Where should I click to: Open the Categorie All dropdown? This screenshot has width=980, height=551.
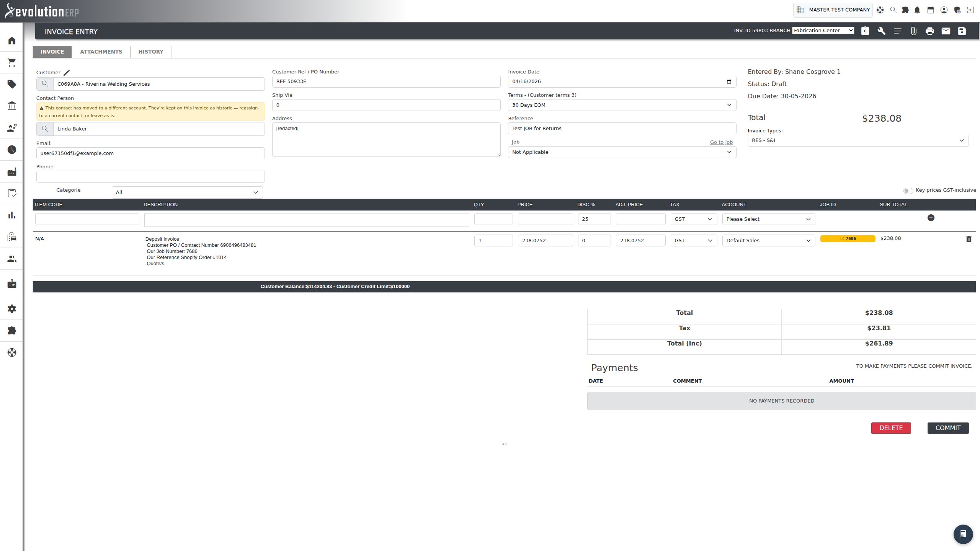click(187, 192)
